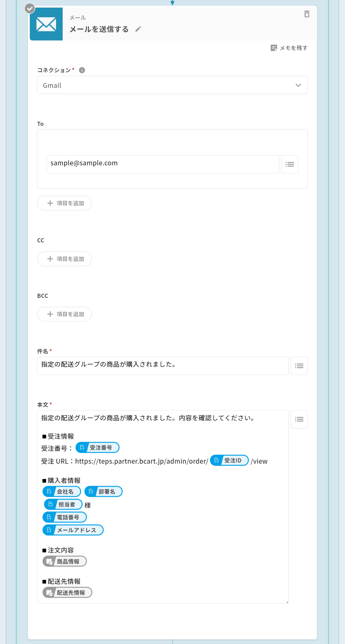Open the Gmail connection dropdown
The height and width of the screenshot is (644, 345).
coord(172,85)
